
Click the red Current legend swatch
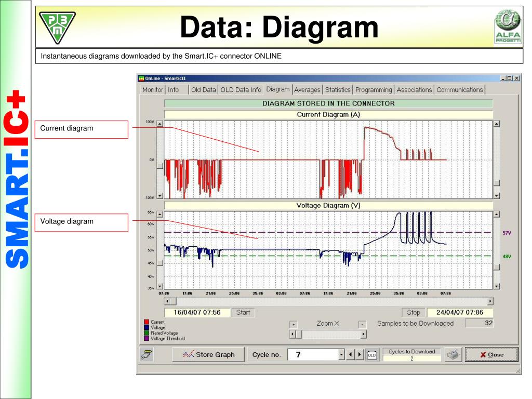(x=147, y=322)
